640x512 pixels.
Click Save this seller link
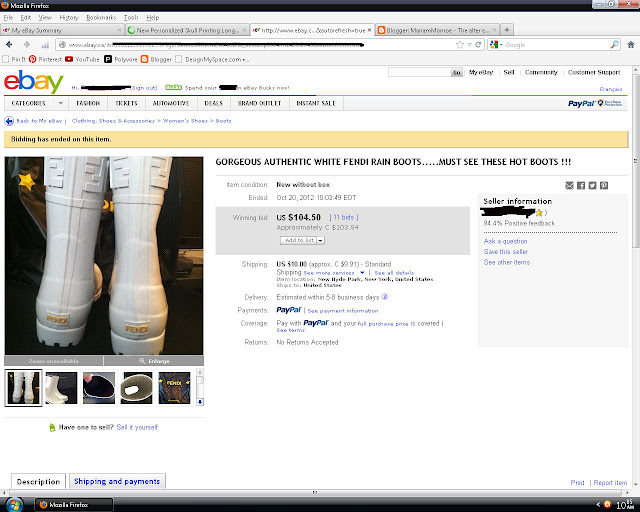[x=506, y=252]
